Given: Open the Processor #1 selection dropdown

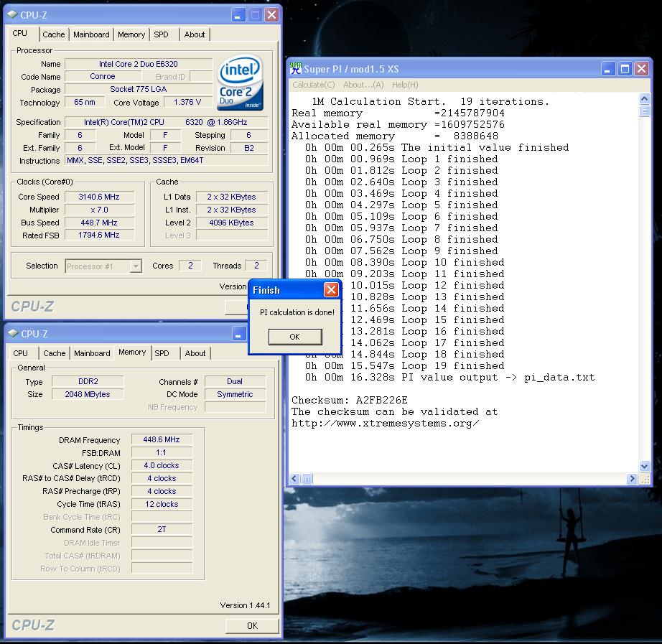Looking at the screenshot, I should tap(136, 266).
